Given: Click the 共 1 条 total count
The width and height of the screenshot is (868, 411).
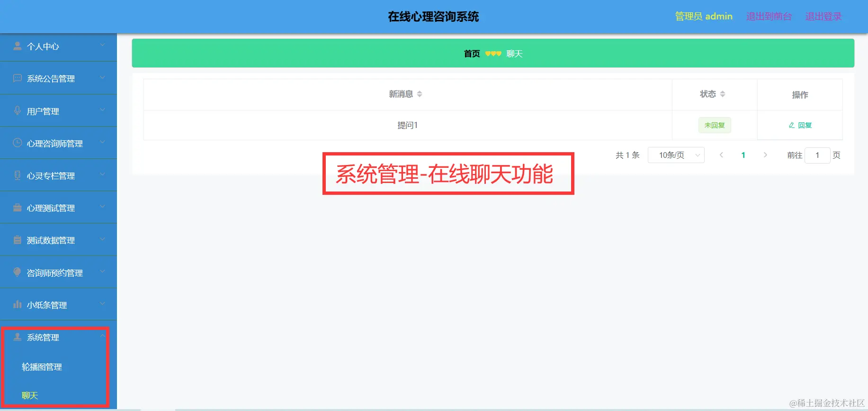Looking at the screenshot, I should [627, 155].
